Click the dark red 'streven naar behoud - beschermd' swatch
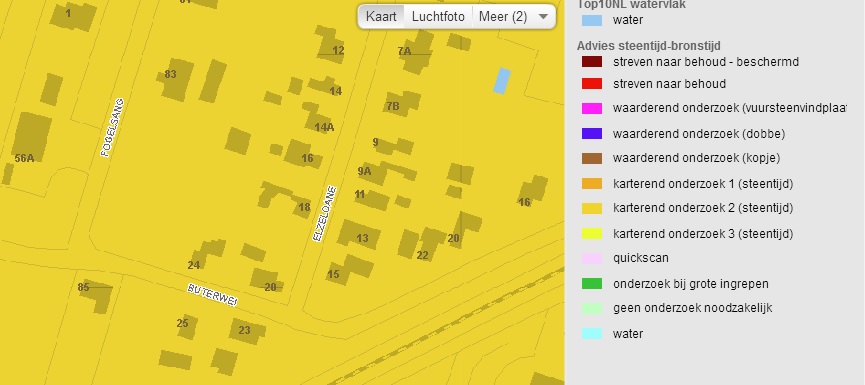The width and height of the screenshot is (865, 385). click(x=592, y=62)
